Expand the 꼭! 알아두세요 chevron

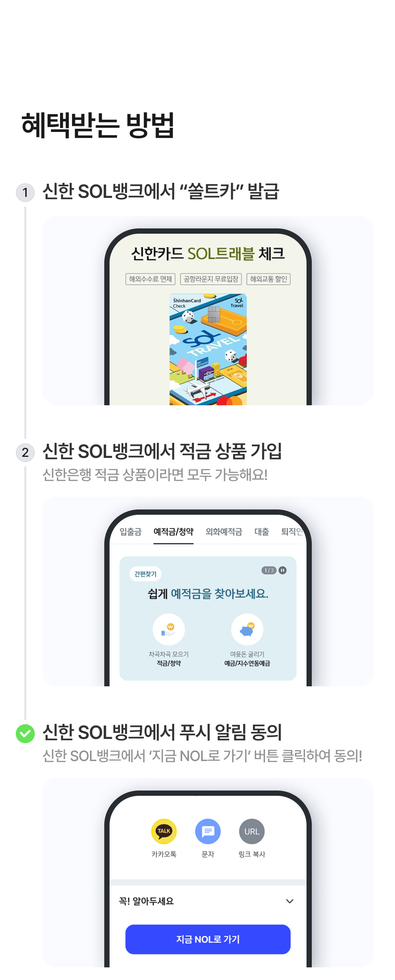[x=290, y=901]
